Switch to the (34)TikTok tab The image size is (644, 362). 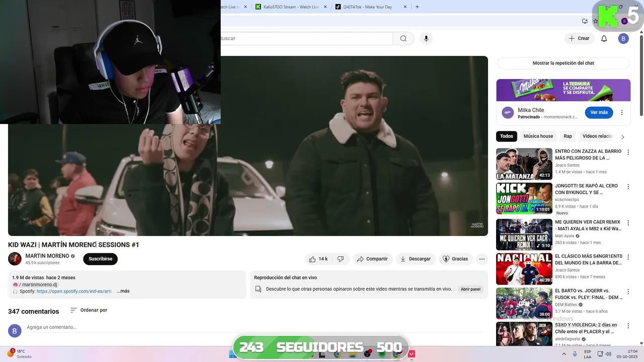coord(370,7)
